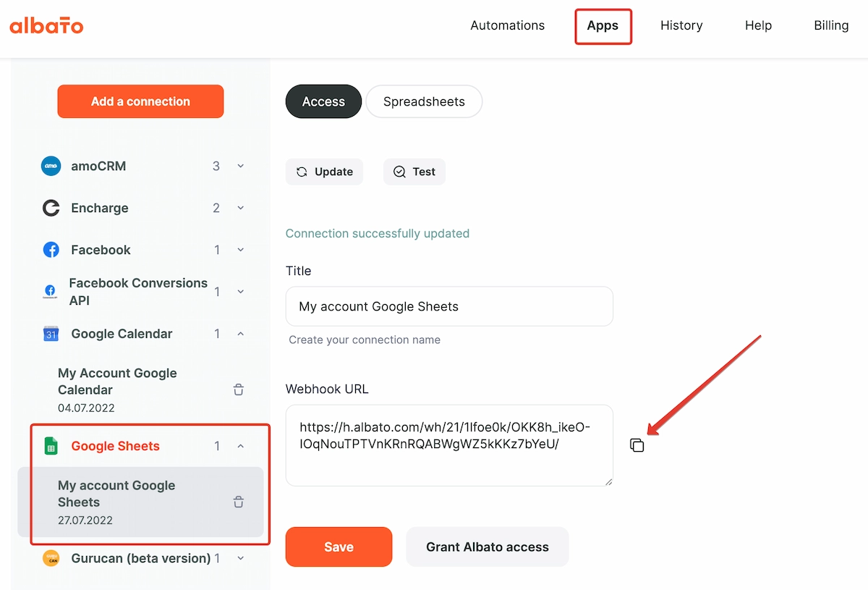The width and height of the screenshot is (868, 590).
Task: Switch to the Spreadsheets tab
Action: (x=424, y=102)
